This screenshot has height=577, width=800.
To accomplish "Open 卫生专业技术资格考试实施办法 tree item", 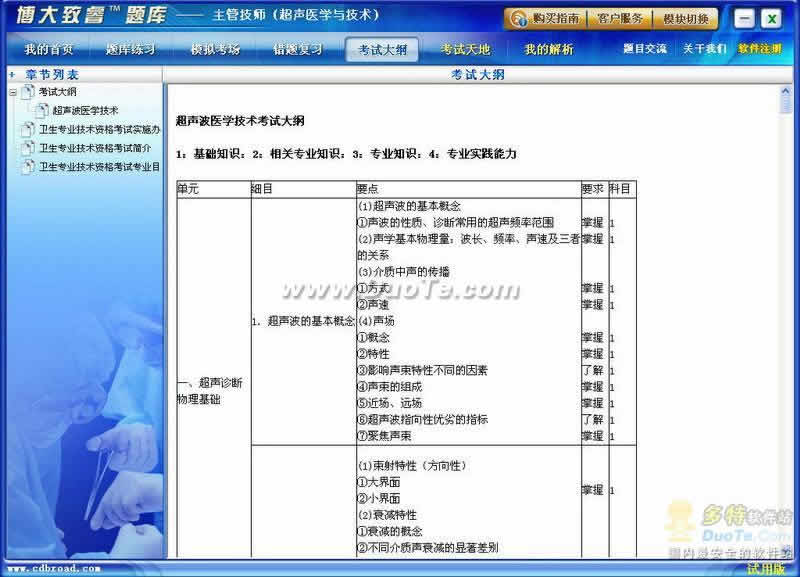I will pyautogui.click(x=99, y=130).
